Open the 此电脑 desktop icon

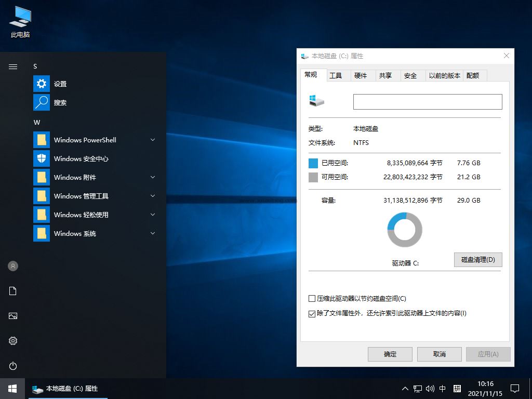coord(20,22)
